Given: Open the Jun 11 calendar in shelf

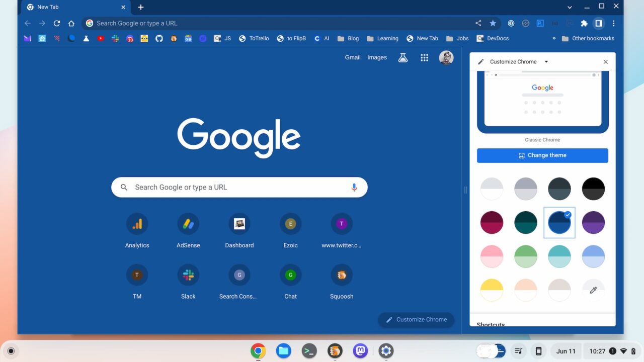Looking at the screenshot, I should tap(566, 351).
